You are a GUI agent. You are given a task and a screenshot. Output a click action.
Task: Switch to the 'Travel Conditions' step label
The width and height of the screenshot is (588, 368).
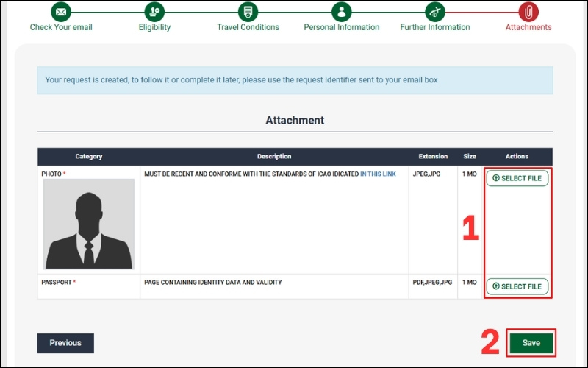[x=248, y=28]
